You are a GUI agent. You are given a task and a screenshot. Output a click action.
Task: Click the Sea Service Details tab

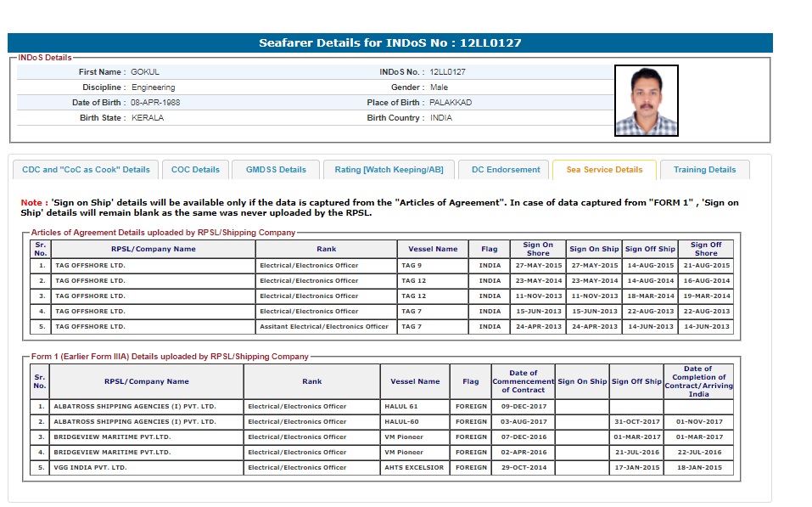(x=604, y=170)
